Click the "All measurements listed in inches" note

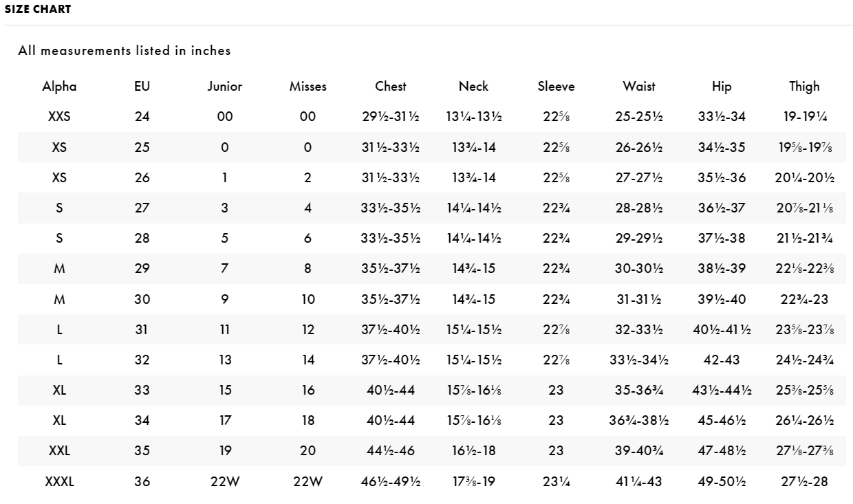click(125, 51)
